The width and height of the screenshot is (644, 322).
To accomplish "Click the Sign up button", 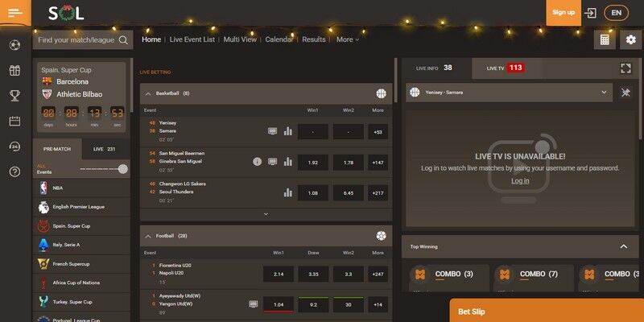I will 563,13.
